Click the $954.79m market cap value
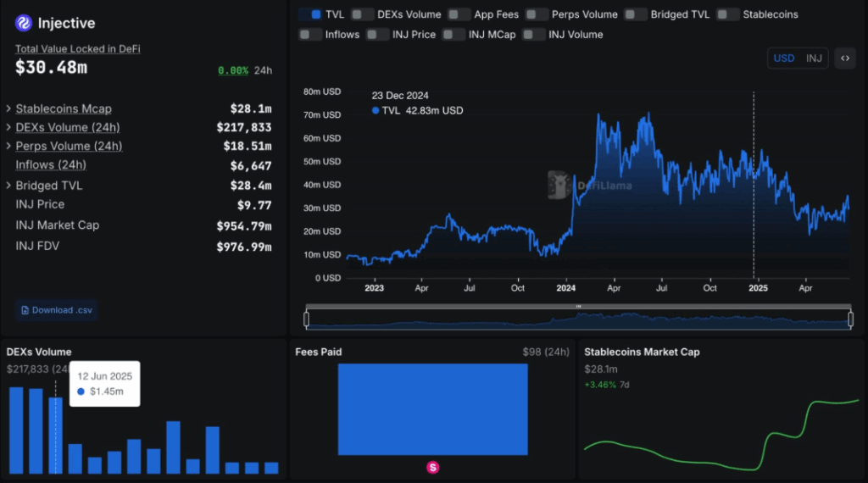The height and width of the screenshot is (483, 868). [x=243, y=226]
